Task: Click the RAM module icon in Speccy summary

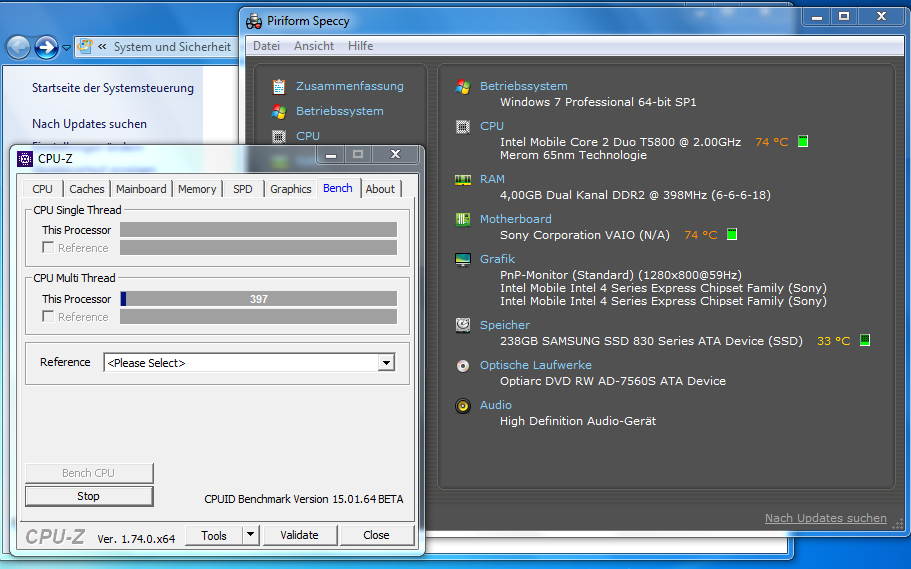Action: (463, 180)
